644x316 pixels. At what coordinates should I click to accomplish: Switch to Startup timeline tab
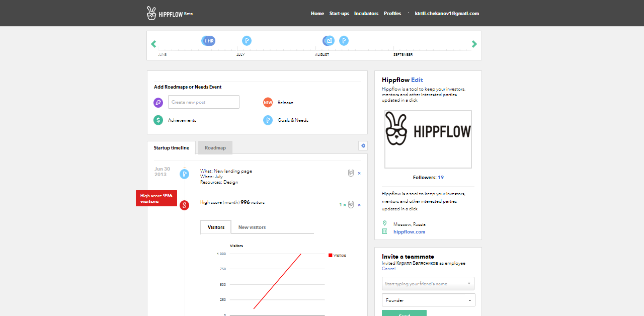click(x=172, y=148)
